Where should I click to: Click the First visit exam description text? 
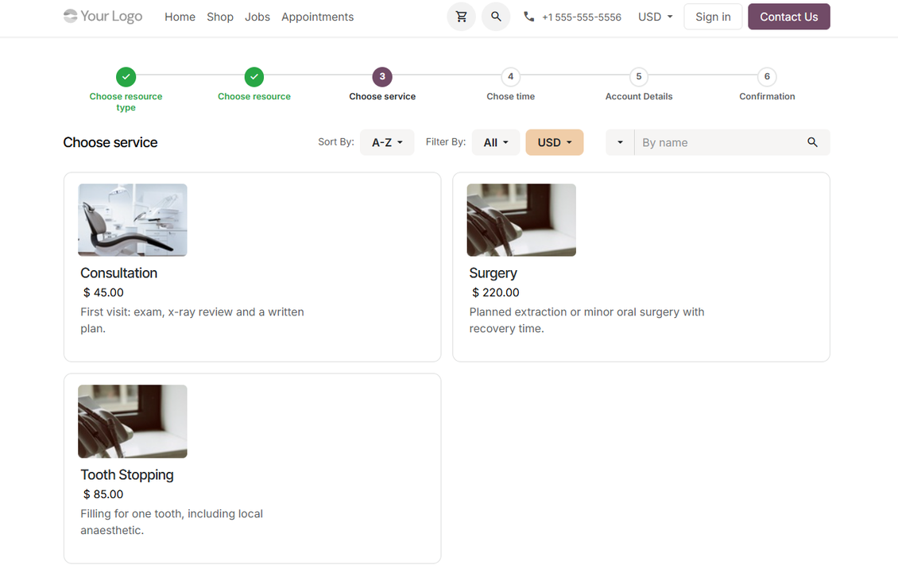click(192, 320)
